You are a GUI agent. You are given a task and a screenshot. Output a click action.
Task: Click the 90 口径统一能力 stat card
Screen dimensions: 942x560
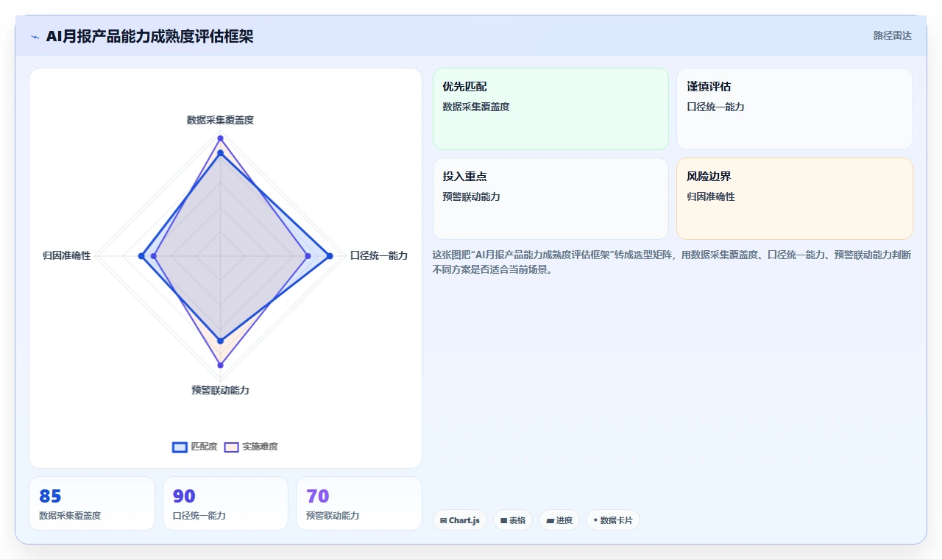(x=225, y=503)
